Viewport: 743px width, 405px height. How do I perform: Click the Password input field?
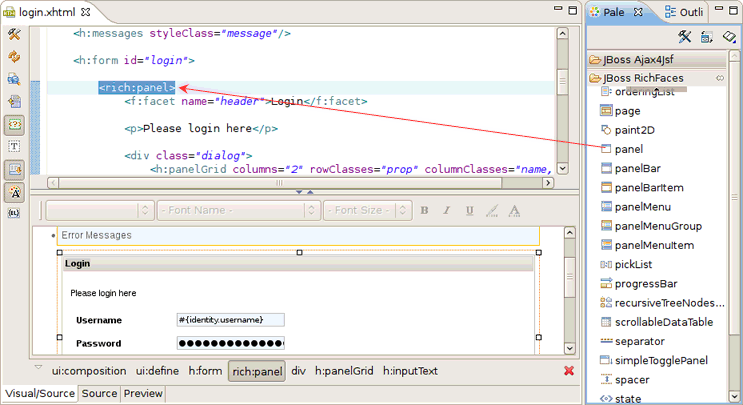click(x=231, y=343)
